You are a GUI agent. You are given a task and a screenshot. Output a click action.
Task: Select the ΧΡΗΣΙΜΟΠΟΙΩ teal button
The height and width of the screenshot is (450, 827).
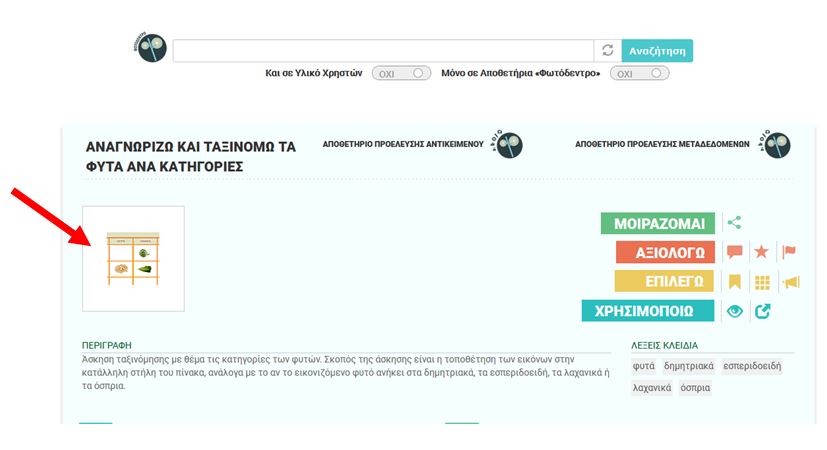pyautogui.click(x=648, y=311)
